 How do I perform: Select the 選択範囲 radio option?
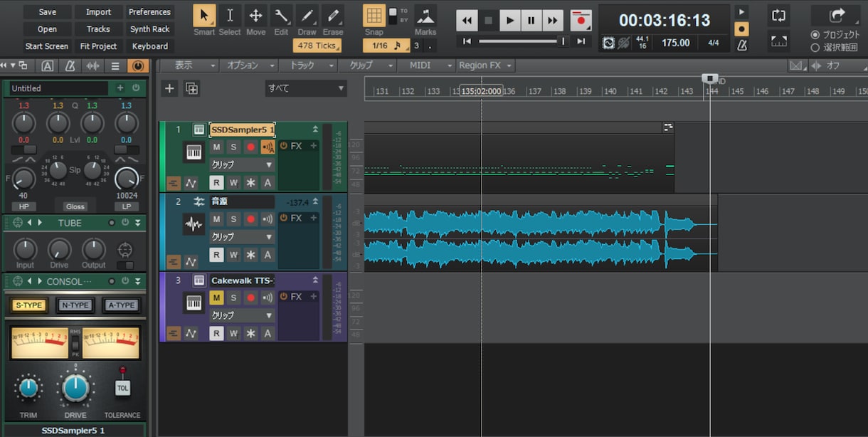click(815, 48)
